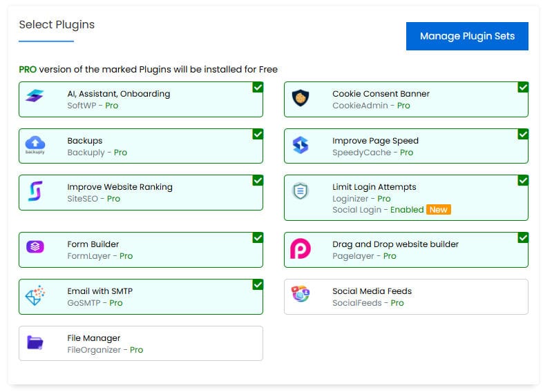Click the 'SpeedyCache - Pro' subtitle

372,153
